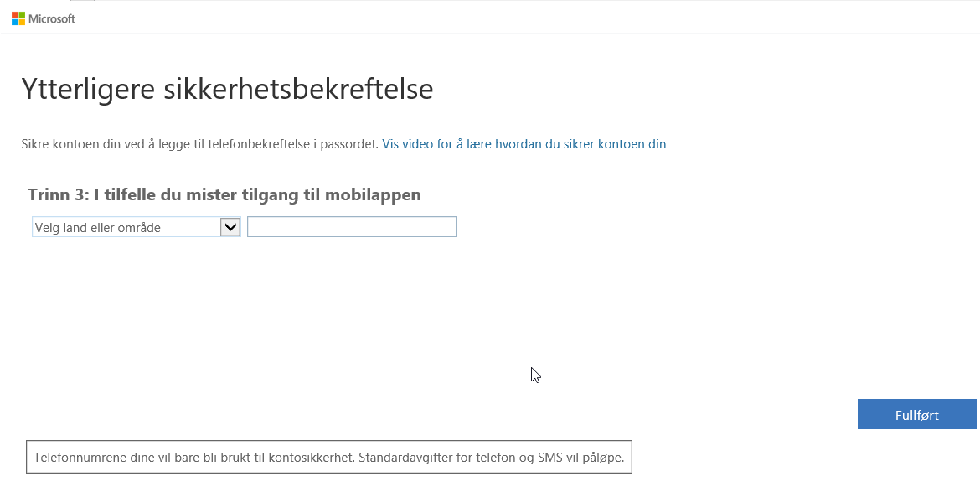Click 'Telefonnumrene dine vil bare bli brukt' notice

pos(328,457)
